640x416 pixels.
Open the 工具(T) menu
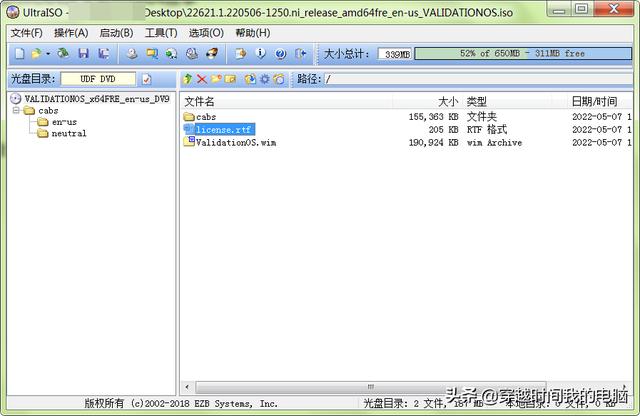pos(161,33)
